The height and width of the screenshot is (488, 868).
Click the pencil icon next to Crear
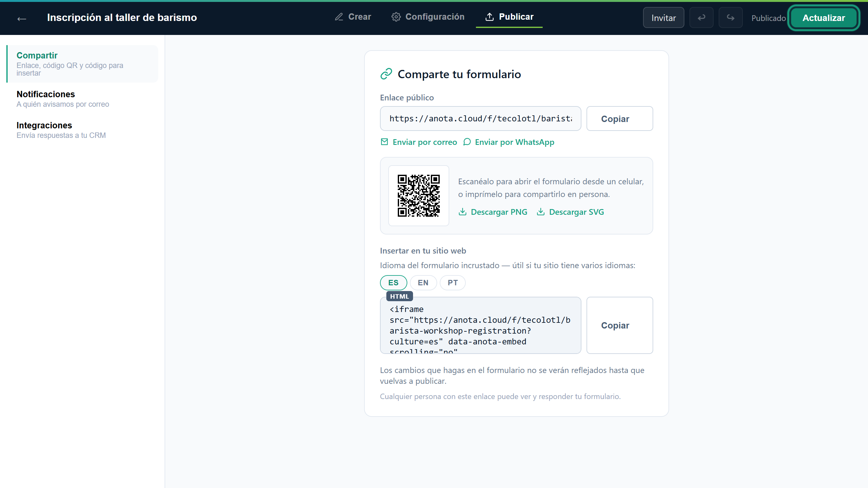[339, 17]
